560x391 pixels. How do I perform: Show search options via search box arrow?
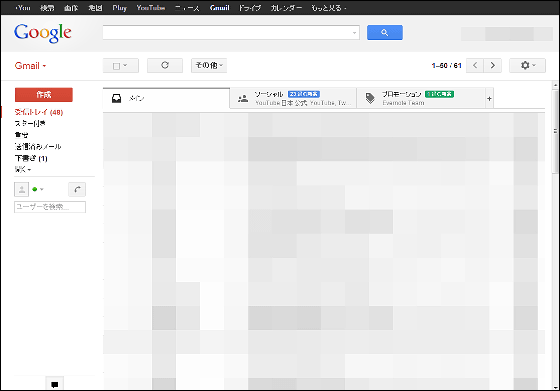click(354, 33)
